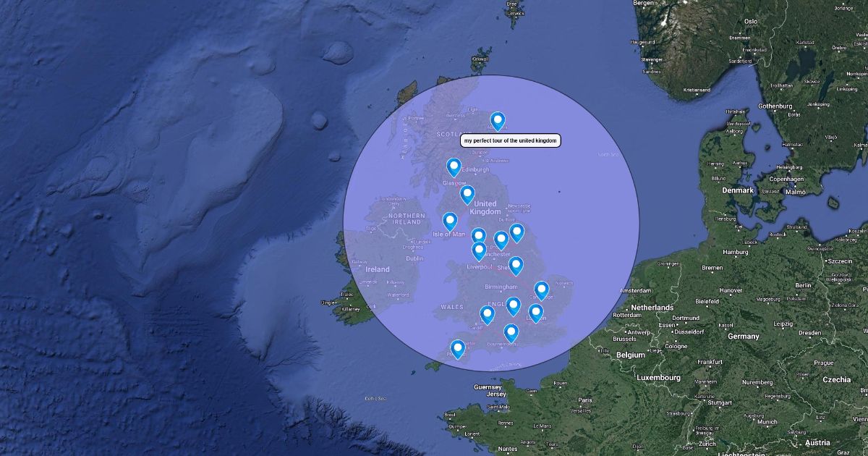Click the map pin at Aberdeen
The image size is (868, 456).
[497, 120]
